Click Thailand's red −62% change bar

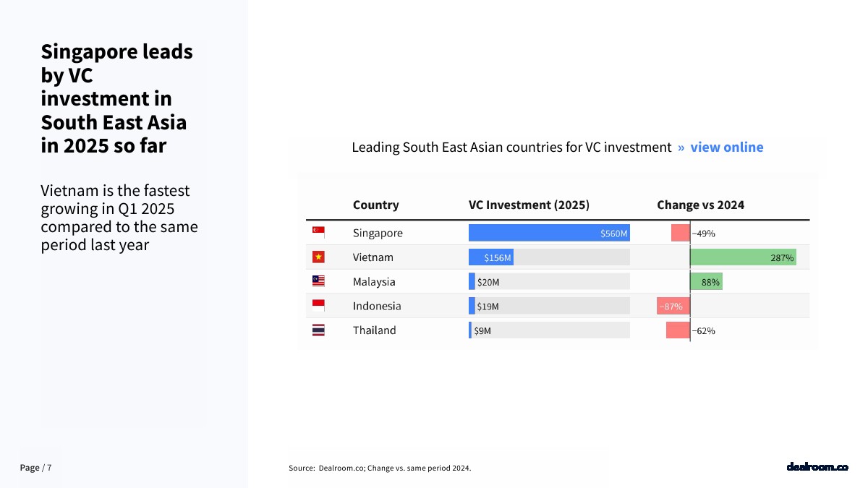coord(678,330)
